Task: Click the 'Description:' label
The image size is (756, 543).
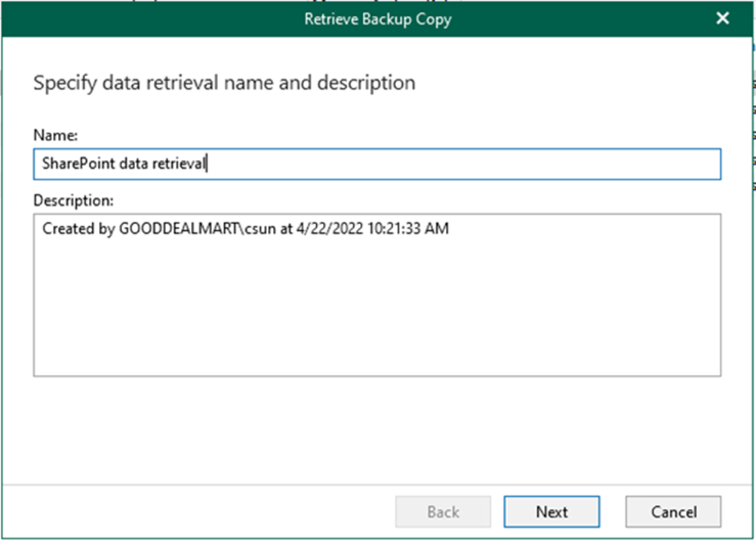Action: [73, 201]
